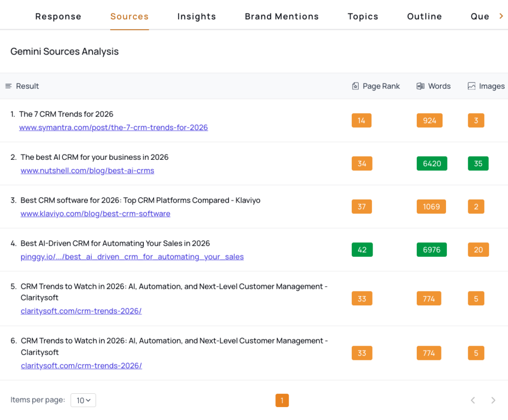508x420 pixels.
Task: Open the Insights tab
Action: coord(196,16)
